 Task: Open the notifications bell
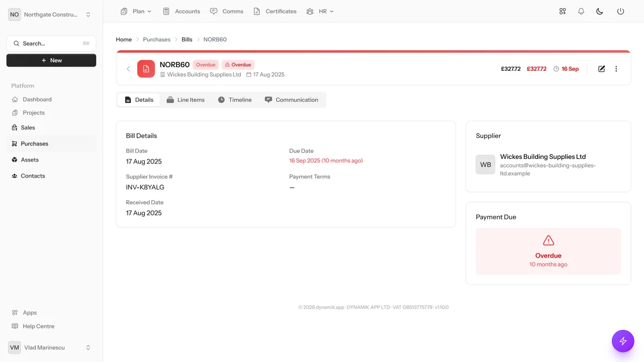coord(581,11)
